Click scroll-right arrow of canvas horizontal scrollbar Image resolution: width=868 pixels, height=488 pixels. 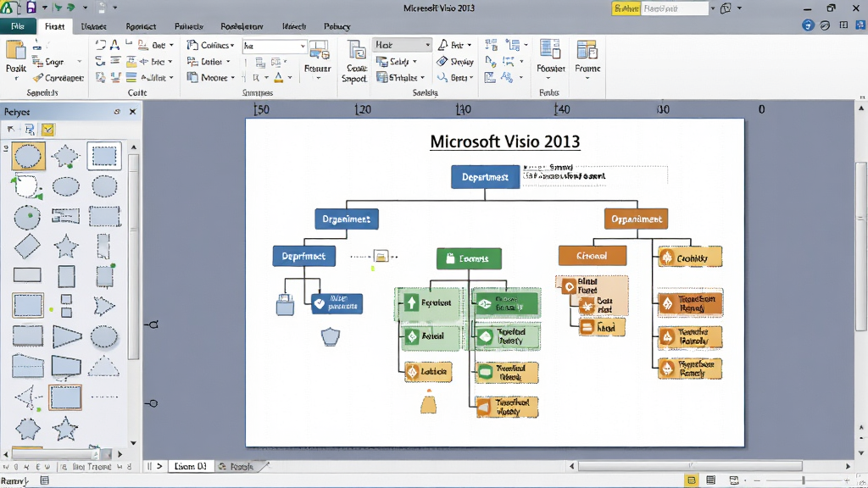(848, 467)
